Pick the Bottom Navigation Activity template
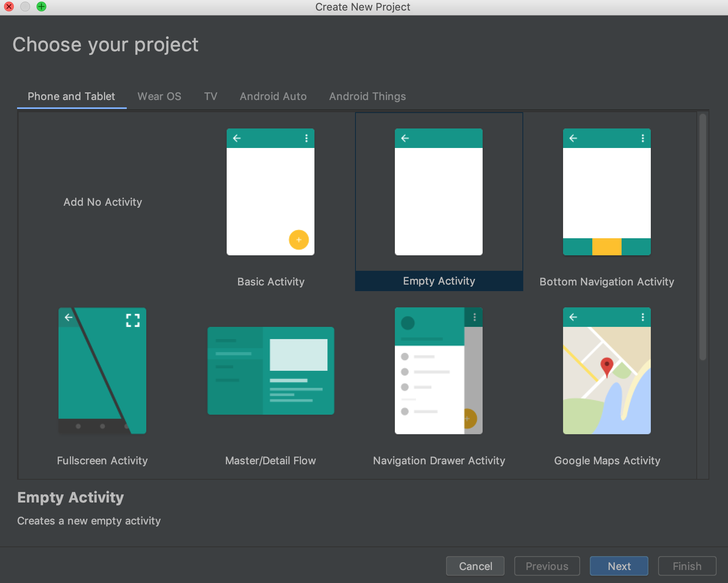The width and height of the screenshot is (728, 583). point(607,192)
